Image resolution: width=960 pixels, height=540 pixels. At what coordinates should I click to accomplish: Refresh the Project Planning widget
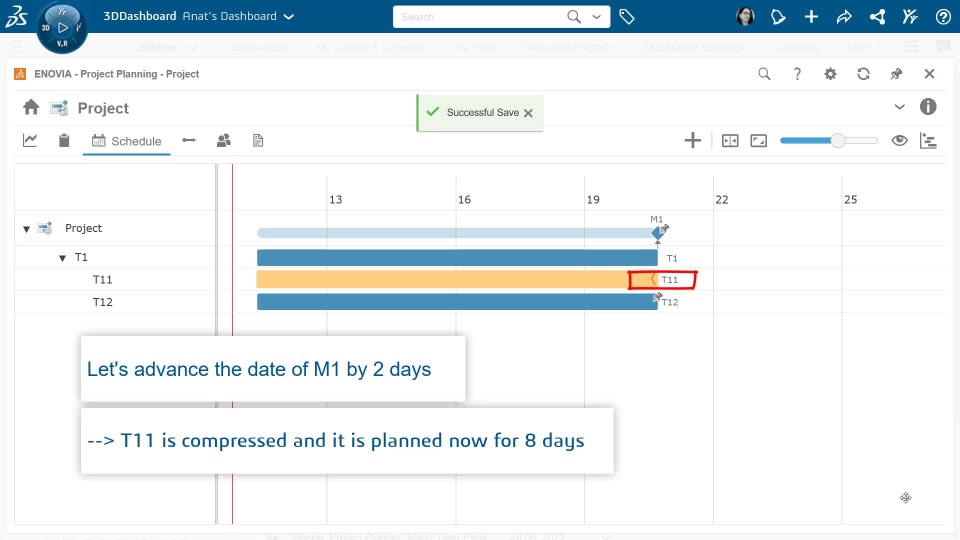pos(863,74)
